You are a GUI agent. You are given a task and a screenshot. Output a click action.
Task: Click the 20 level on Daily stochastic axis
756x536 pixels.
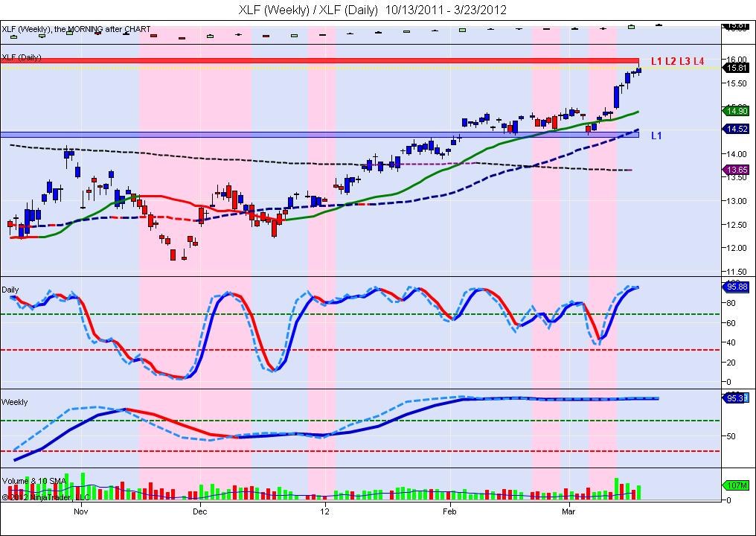[x=731, y=363]
